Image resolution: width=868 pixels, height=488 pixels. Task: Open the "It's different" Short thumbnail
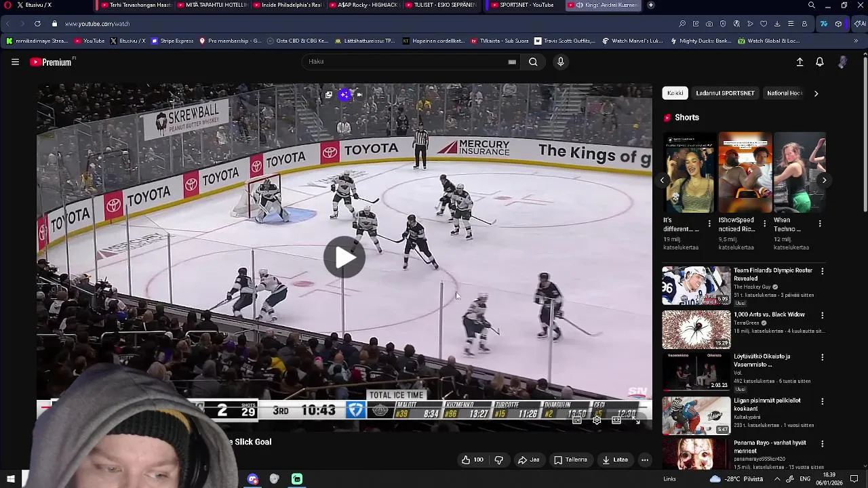688,172
